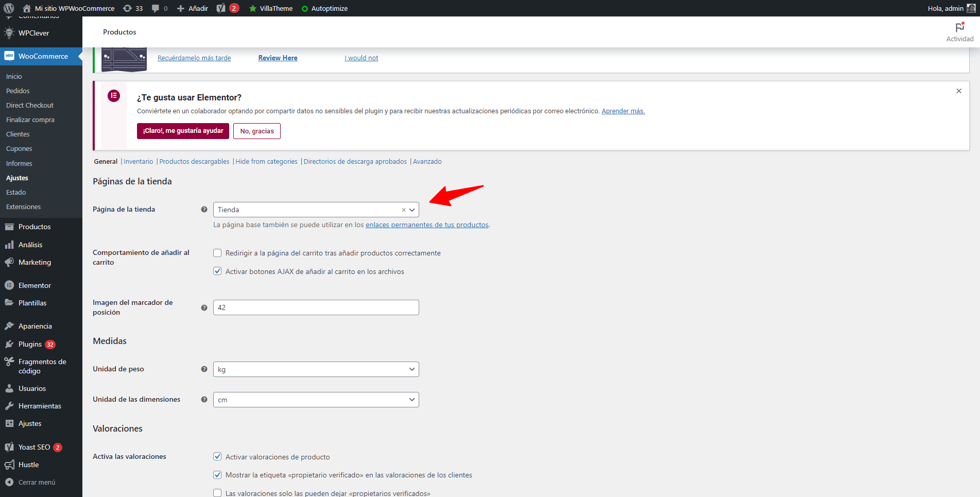Click the Herramientas wrench icon

(9, 406)
